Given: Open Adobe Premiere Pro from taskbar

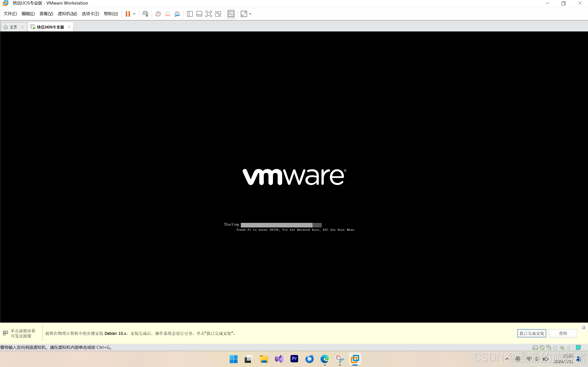Looking at the screenshot, I should point(294,359).
